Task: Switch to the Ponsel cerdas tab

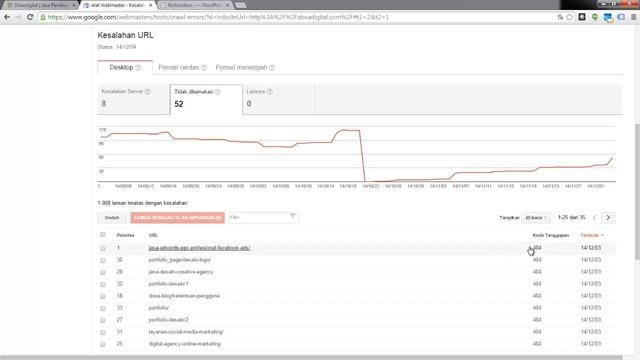Action: pyautogui.click(x=182, y=67)
